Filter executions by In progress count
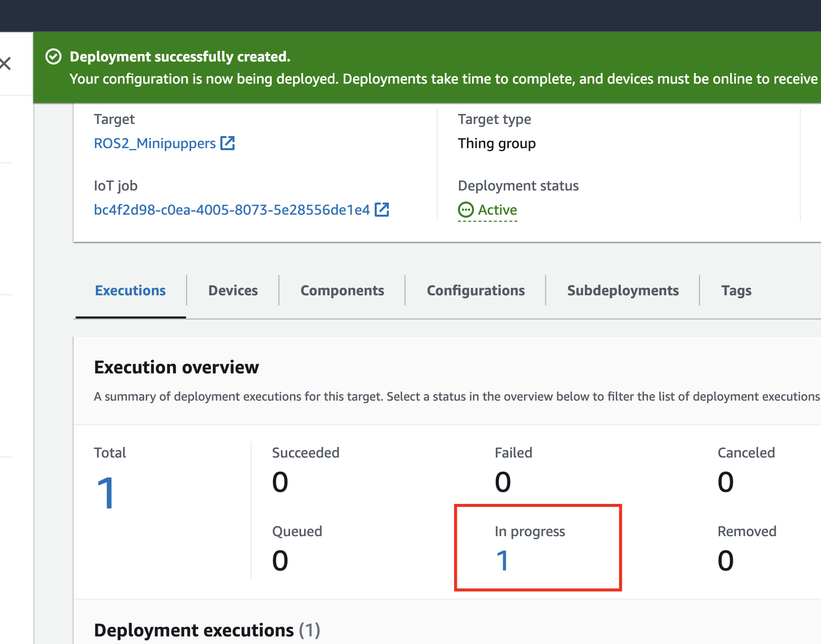The image size is (821, 644). (502, 561)
